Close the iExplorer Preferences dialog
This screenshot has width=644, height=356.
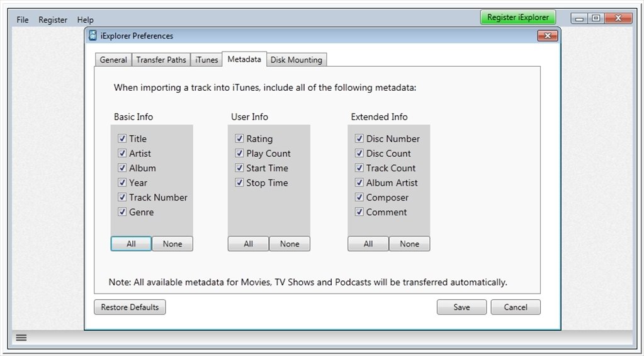tap(548, 36)
